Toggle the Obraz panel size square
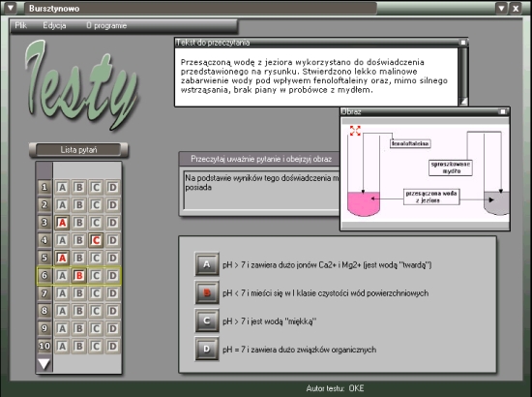Image resolution: width=532 pixels, height=397 pixels. click(503, 111)
